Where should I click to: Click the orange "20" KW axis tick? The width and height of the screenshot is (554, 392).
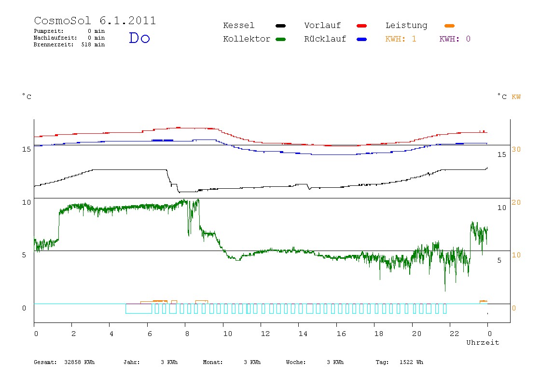(x=516, y=202)
